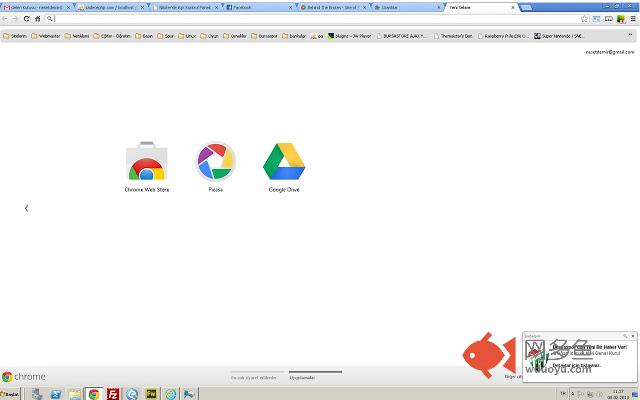Open the Themister's Den bookmark
This screenshot has width=640, height=400.
tap(453, 36)
